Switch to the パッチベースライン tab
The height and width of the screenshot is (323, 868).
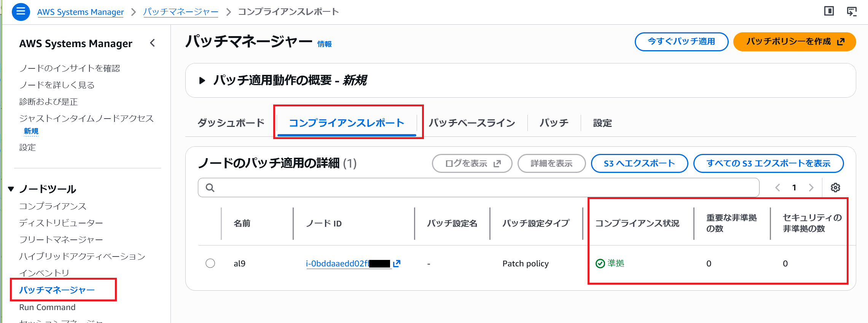pos(472,123)
